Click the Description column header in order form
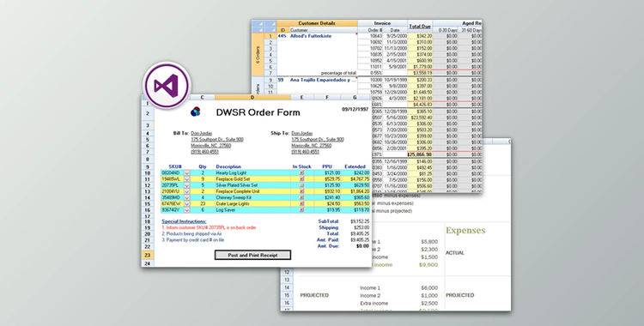Image resolution: width=644 pixels, height=326 pixels. click(x=228, y=166)
